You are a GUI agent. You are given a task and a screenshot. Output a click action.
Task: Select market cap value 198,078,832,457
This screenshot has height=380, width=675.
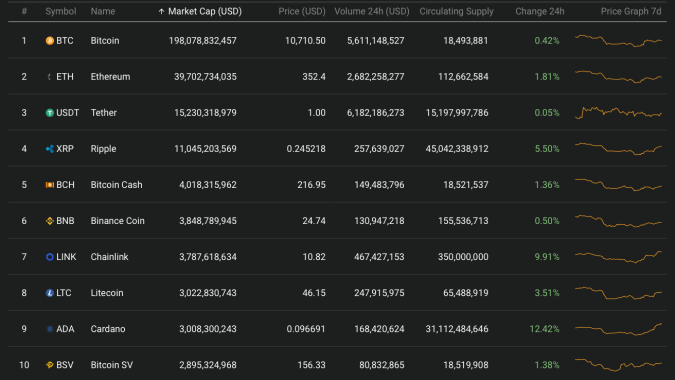tap(203, 41)
